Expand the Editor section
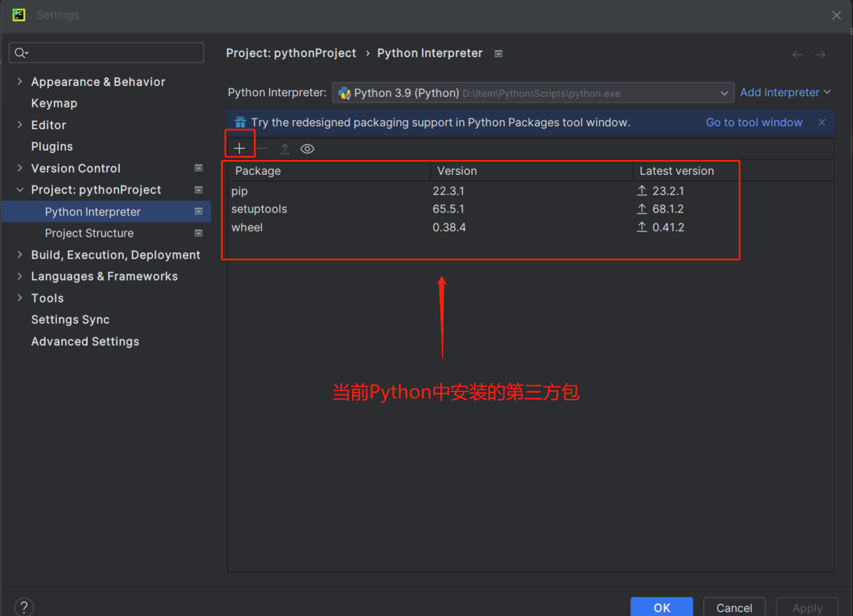 click(x=20, y=125)
